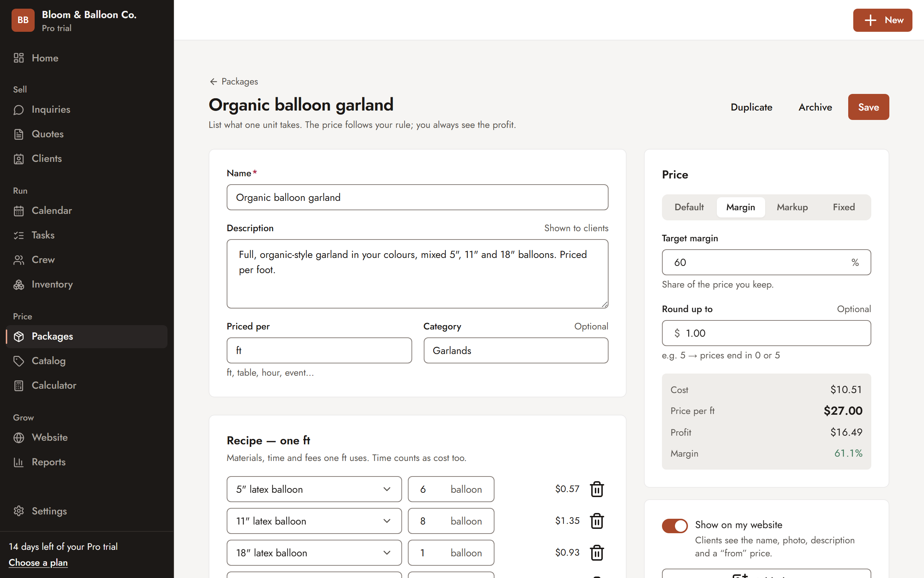Click the Target margin field
Viewport: 924px width, 578px height.
[x=766, y=262]
